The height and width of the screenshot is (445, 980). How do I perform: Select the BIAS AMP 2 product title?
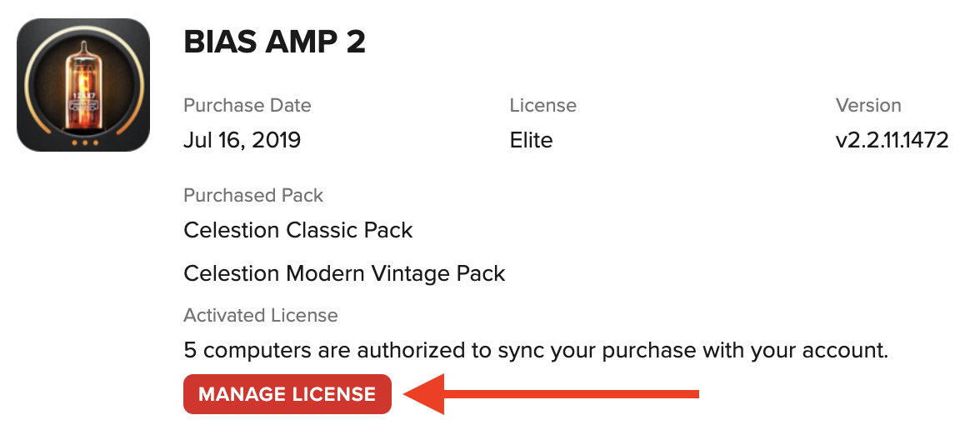[274, 42]
